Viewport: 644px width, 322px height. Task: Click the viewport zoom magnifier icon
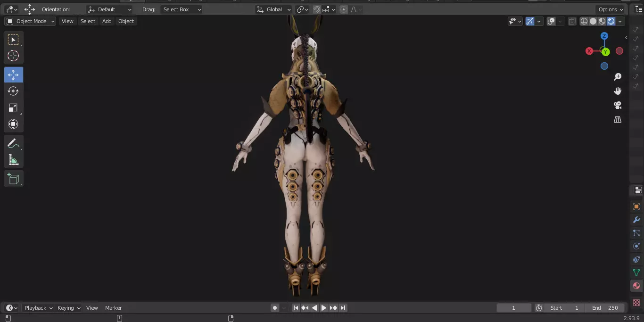pos(618,77)
